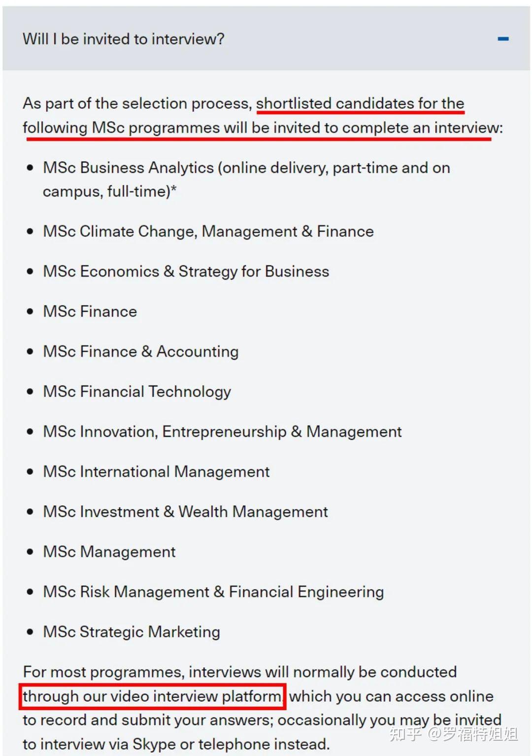Screen dimensions: 532x756
Task: Select the MSc Finance entry
Action: point(90,311)
